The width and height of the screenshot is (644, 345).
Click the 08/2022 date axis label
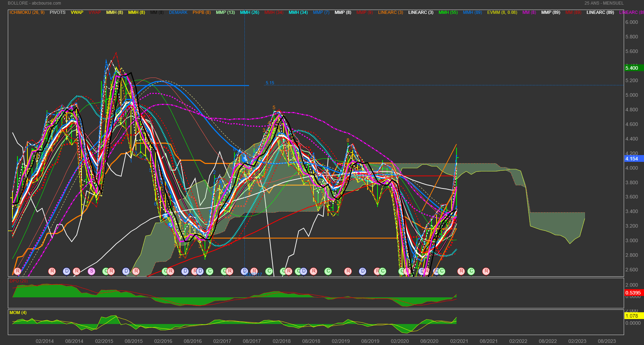tap(548, 341)
